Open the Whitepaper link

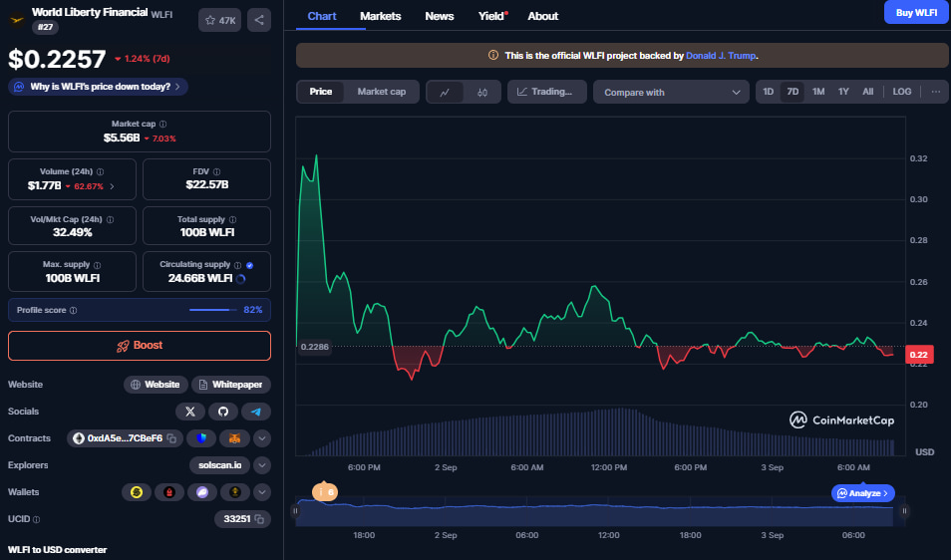[x=231, y=385]
